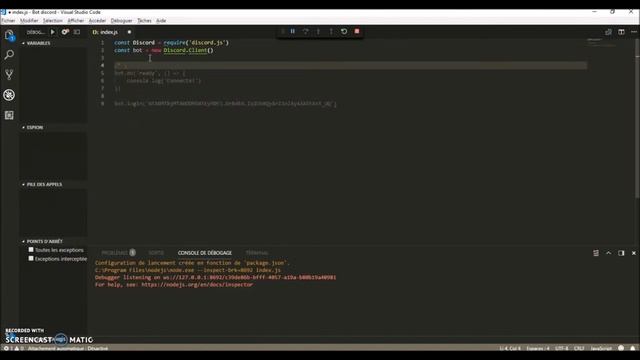Select the index.js editor tab
This screenshot has width=640, height=360.
tap(110, 32)
